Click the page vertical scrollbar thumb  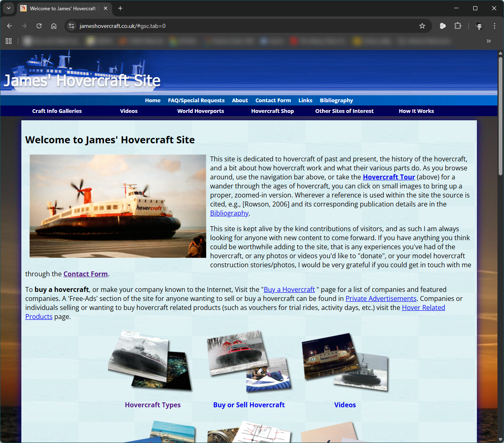[x=500, y=116]
